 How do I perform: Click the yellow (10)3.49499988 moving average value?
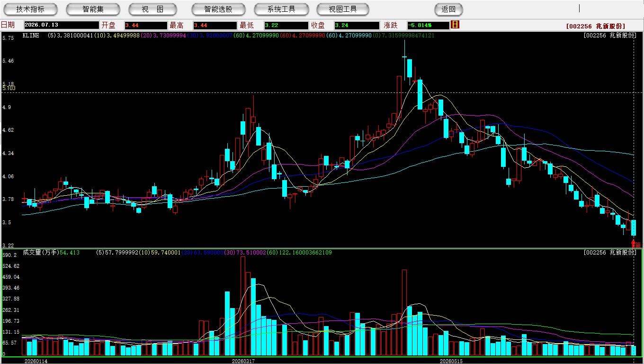tap(116, 36)
